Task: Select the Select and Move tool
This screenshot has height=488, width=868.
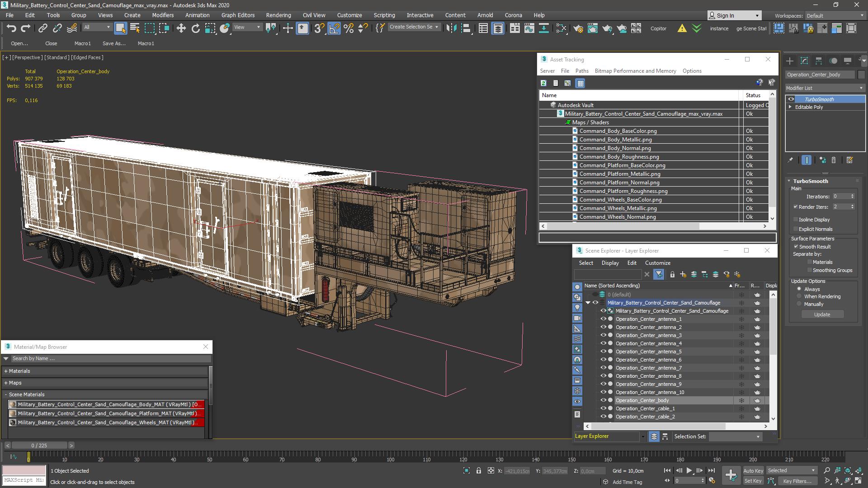Action: click(x=181, y=28)
